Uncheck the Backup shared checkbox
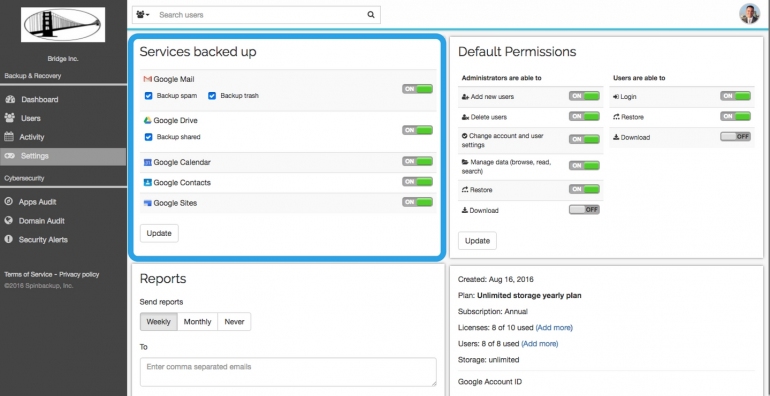This screenshot has width=770, height=396. click(x=148, y=137)
